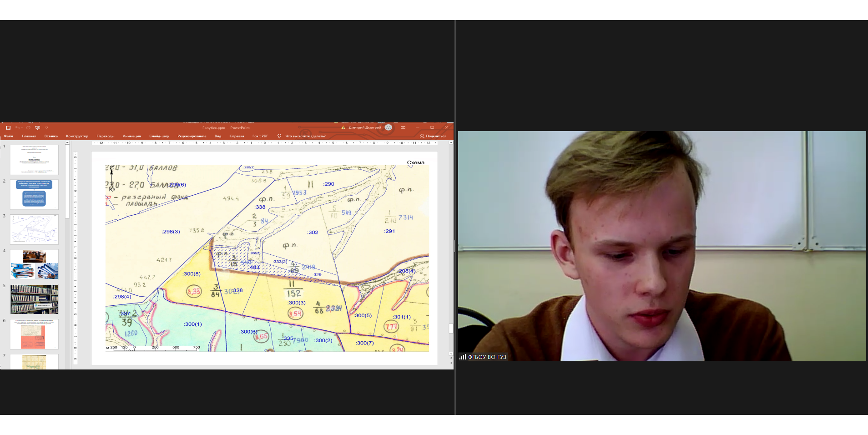Click the ':290' parcel label on the map
Image resolution: width=868 pixels, height=435 pixels.
pyautogui.click(x=328, y=184)
